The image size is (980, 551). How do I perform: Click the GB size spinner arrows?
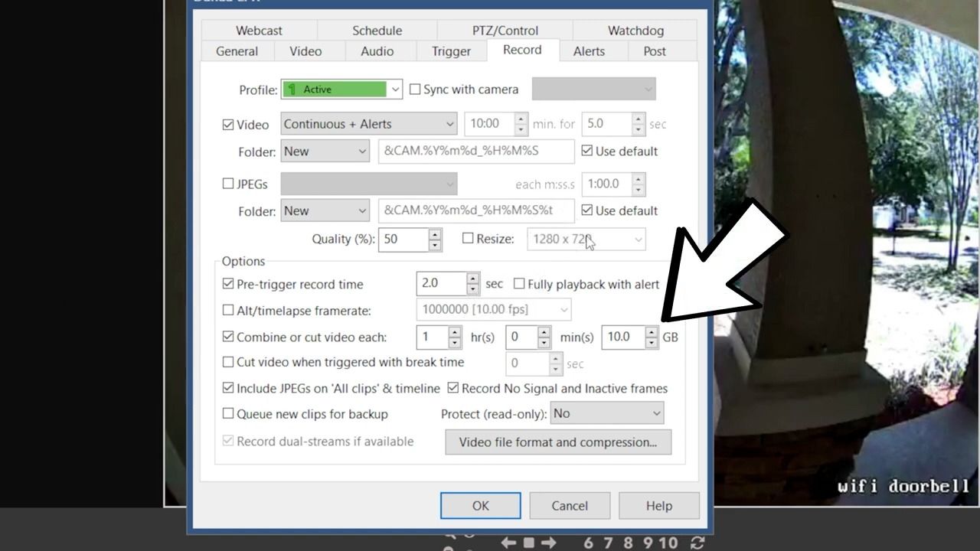point(651,337)
